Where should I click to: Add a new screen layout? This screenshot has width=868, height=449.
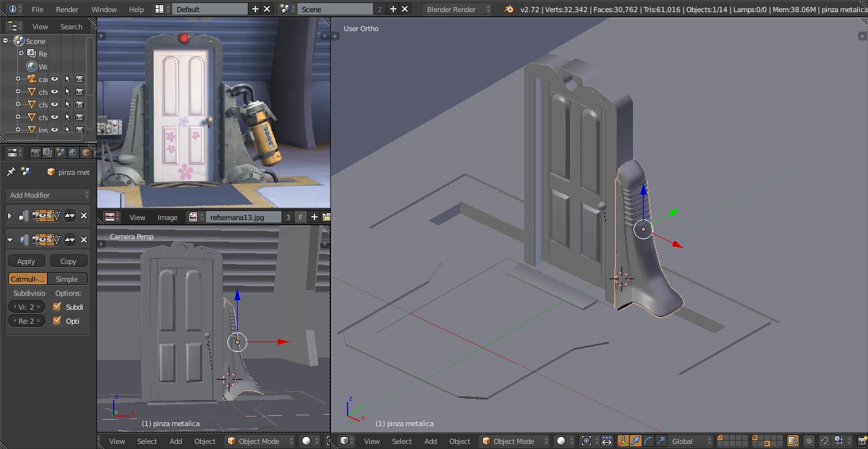pos(255,9)
